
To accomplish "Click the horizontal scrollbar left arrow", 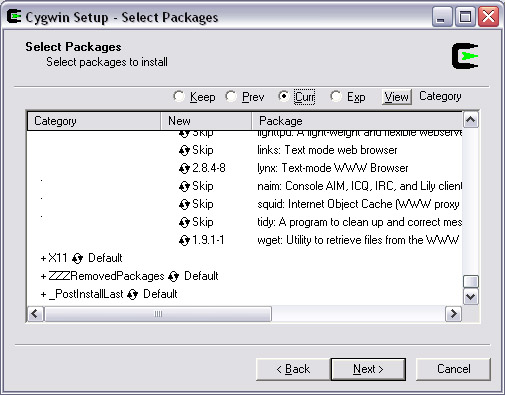I will tap(35, 314).
